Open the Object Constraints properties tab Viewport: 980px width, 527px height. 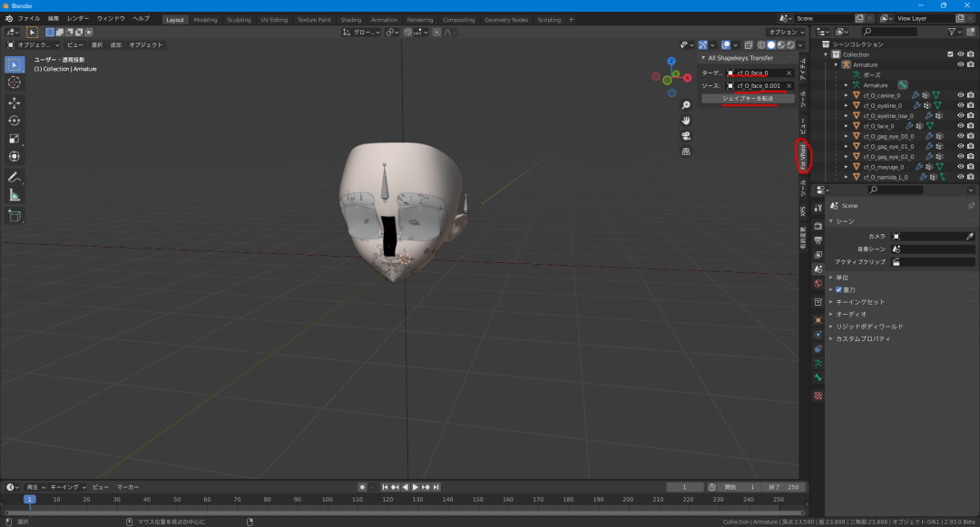(818, 349)
